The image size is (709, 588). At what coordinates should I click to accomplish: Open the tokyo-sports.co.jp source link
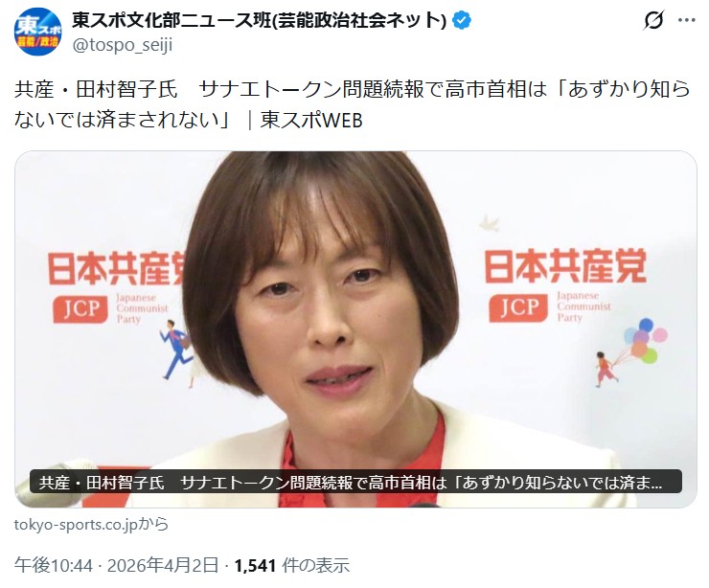point(91,524)
